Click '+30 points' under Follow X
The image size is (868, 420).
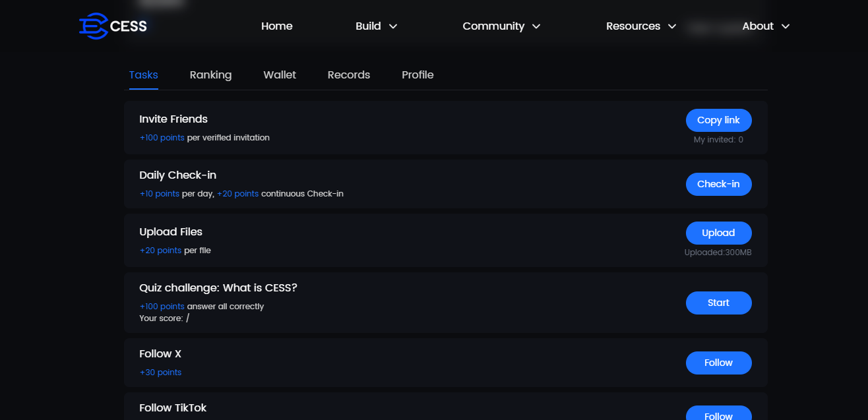coord(160,373)
